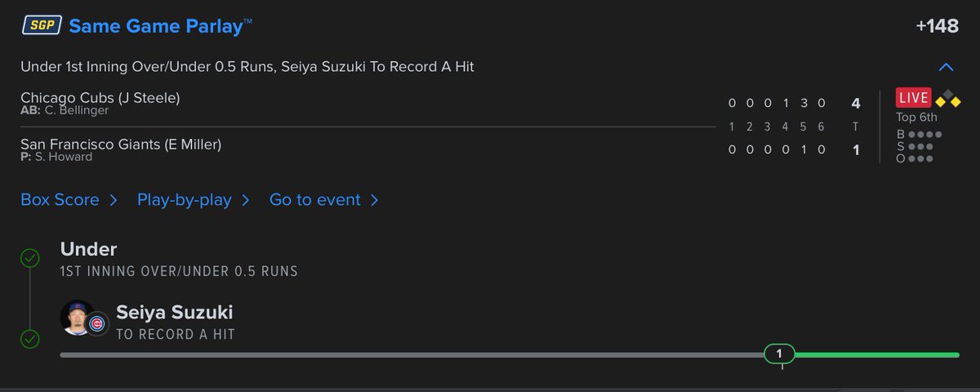Click the baseball diamond bases icon
This screenshot has width=980, height=392.
coord(948,99)
